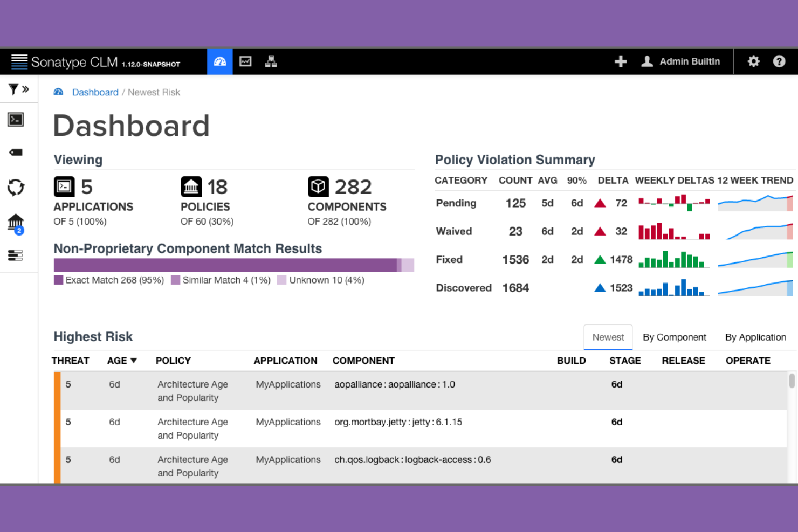Click the '18' policies number under Viewing
The width and height of the screenshot is (798, 532).
217,187
